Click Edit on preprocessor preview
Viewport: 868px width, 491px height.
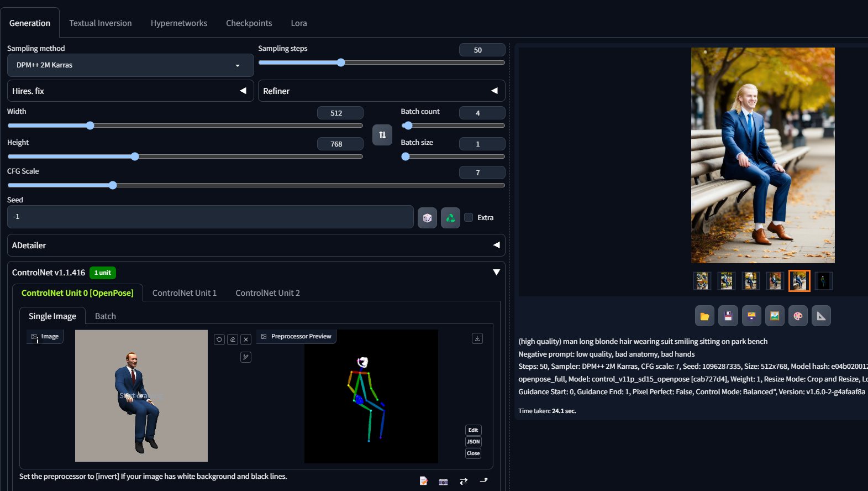click(474, 430)
